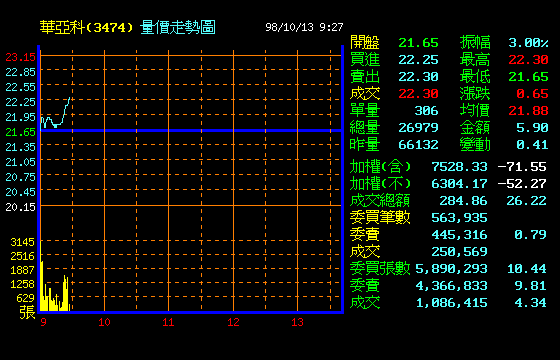560x360 pixels.
Task: Select the 成交 count 250,569
Action: [459, 252]
